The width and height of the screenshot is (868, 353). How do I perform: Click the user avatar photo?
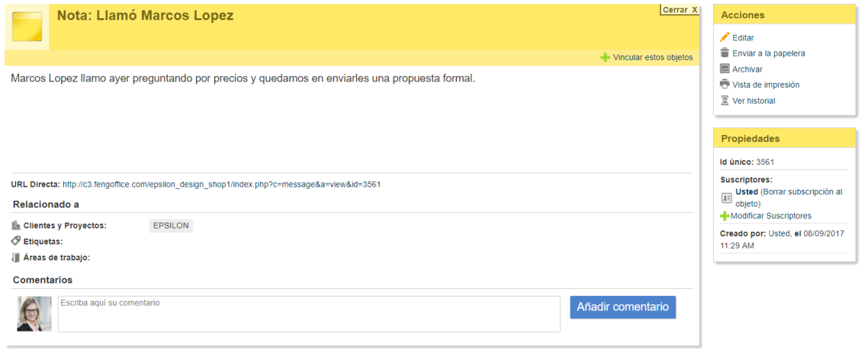pyautogui.click(x=34, y=314)
